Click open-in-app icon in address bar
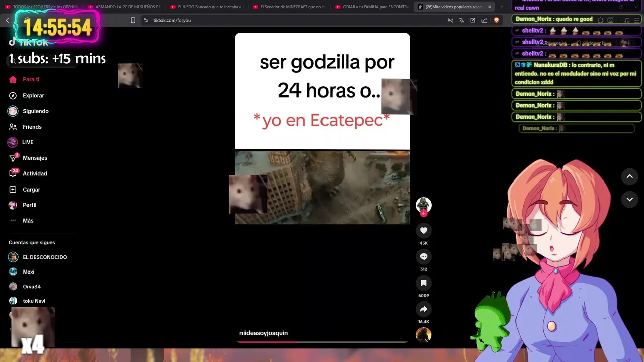 coord(473,20)
